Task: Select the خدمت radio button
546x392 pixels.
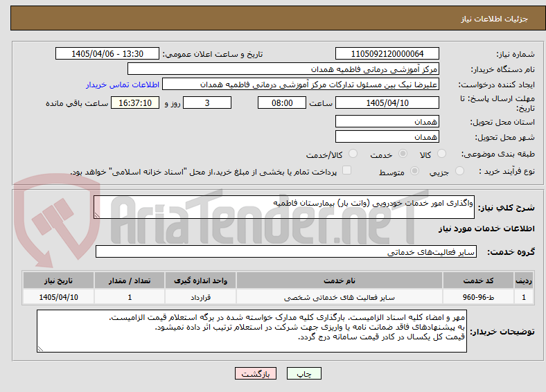Action: pos(403,154)
